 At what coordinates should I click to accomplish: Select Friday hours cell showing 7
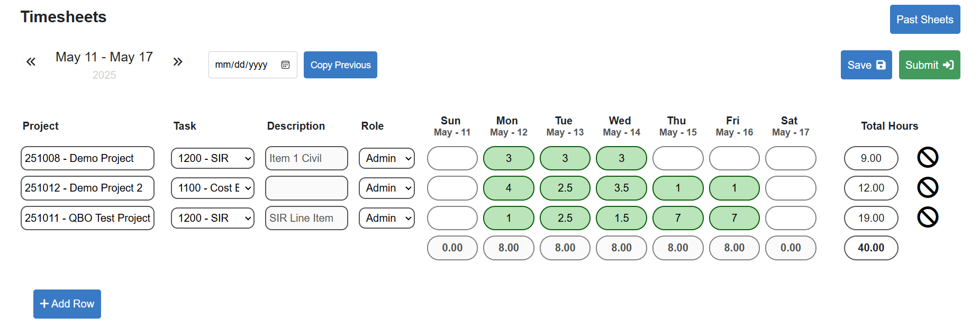click(x=734, y=218)
